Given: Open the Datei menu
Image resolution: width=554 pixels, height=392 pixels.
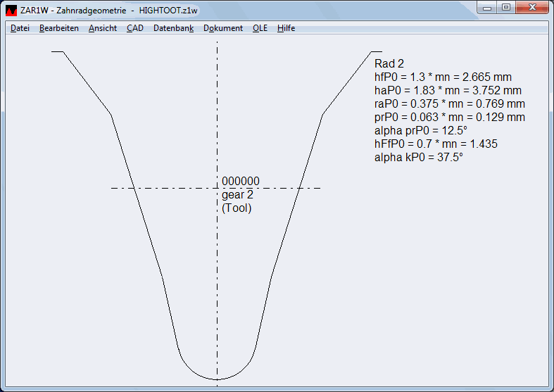Looking at the screenshot, I should click(20, 28).
